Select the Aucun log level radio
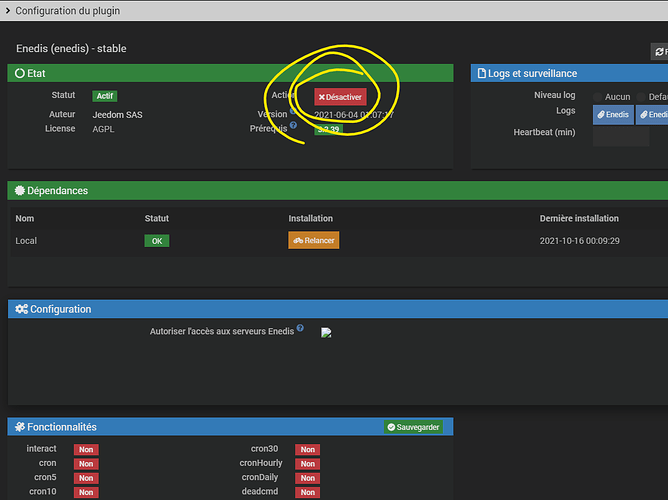 click(x=598, y=97)
